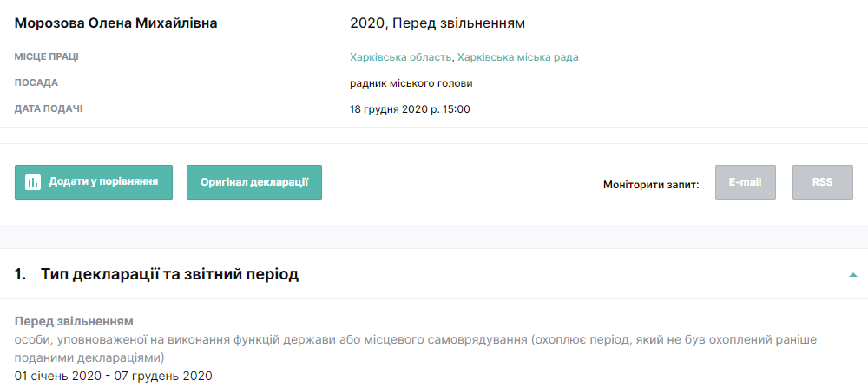
Task: Follow the Харківська область link
Action: tap(400, 57)
